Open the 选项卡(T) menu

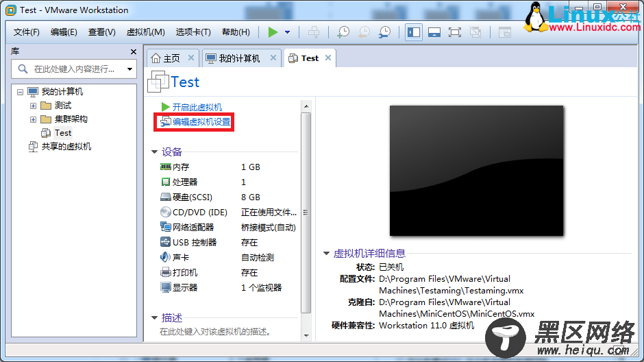point(193,32)
